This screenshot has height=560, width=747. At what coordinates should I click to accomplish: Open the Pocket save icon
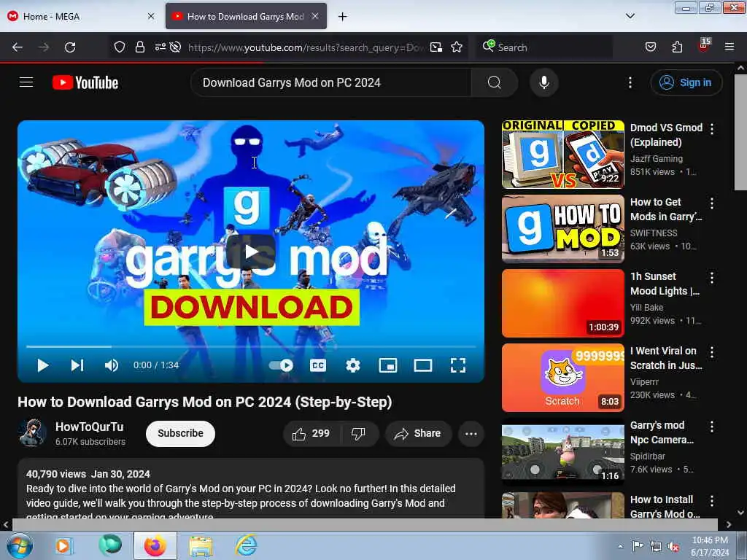click(x=651, y=47)
